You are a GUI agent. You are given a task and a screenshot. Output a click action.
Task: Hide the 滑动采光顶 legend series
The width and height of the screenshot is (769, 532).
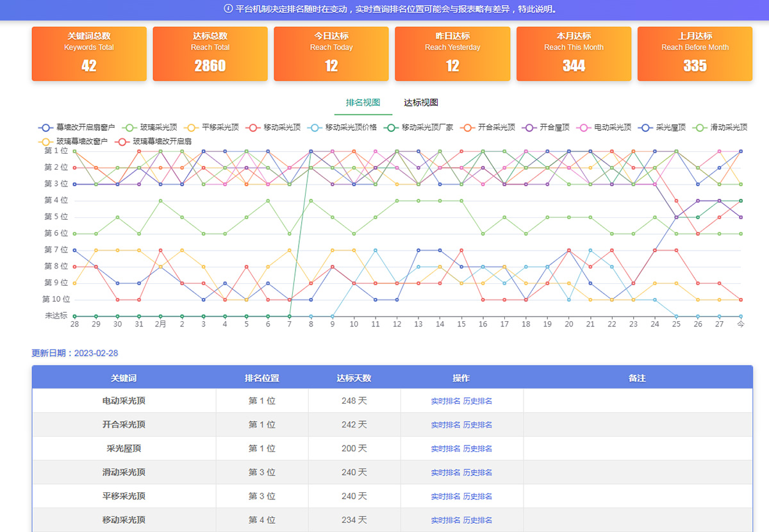[x=720, y=128]
